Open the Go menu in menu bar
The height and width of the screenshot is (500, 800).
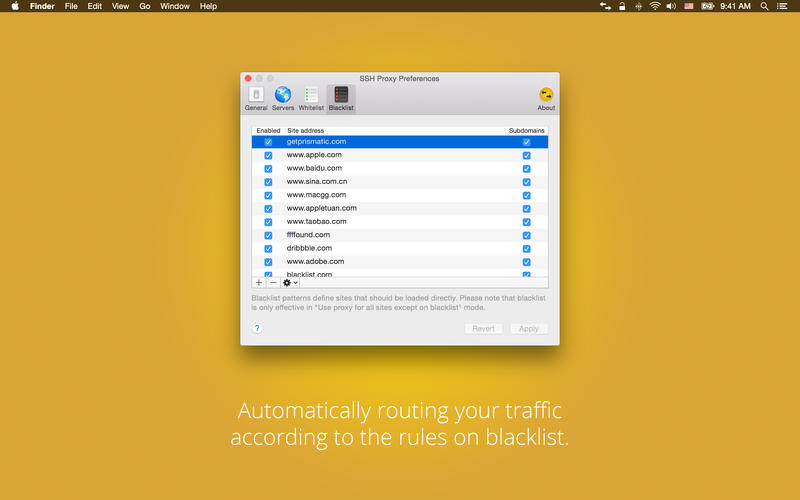[x=145, y=6]
